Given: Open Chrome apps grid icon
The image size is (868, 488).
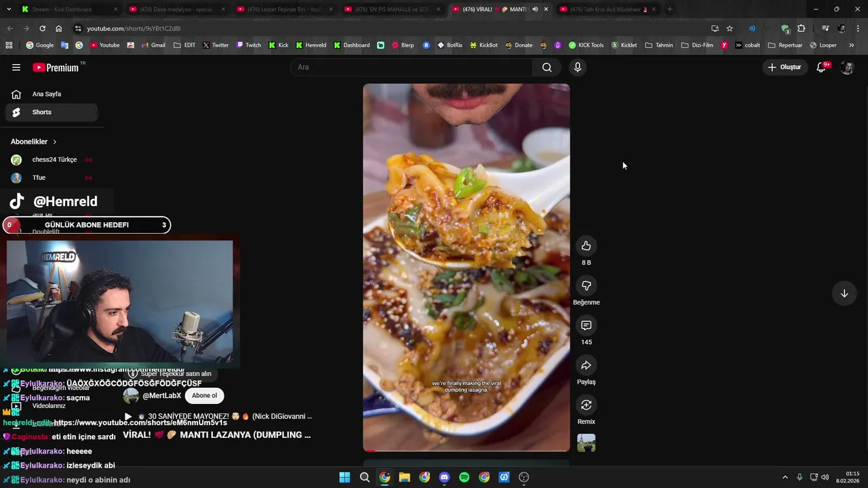Looking at the screenshot, I should coord(9,45).
